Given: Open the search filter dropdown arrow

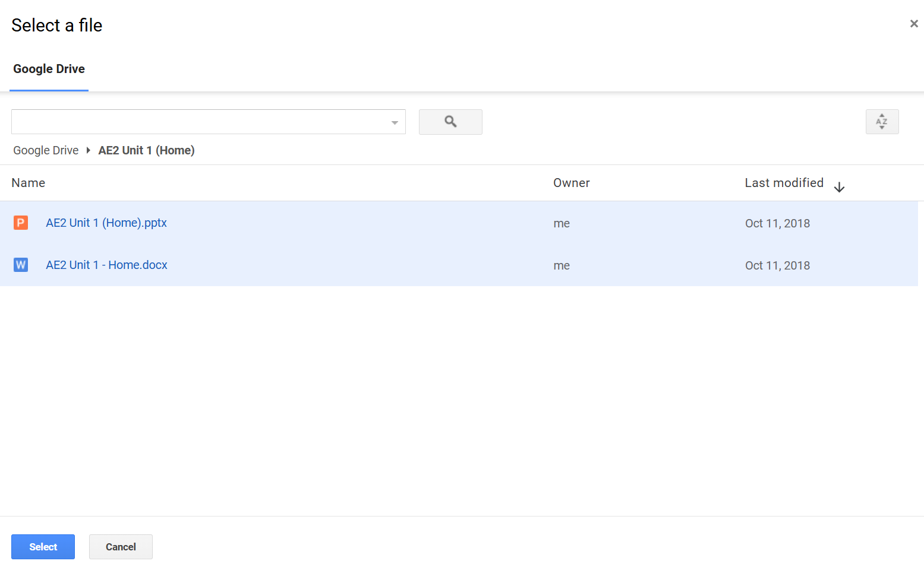Looking at the screenshot, I should click(x=394, y=122).
